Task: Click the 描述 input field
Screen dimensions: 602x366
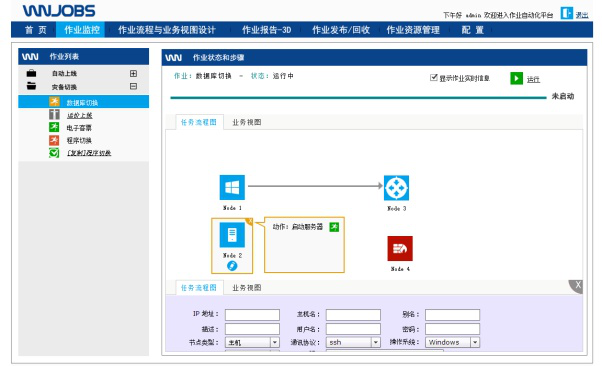Action: (252, 329)
